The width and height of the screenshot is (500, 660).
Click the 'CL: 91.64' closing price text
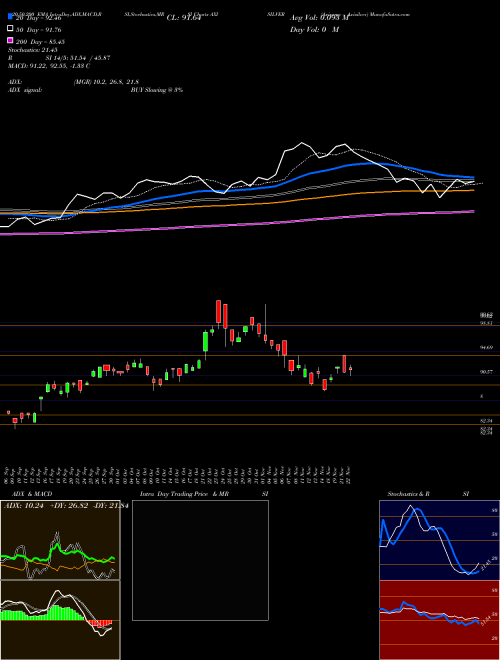pyautogui.click(x=184, y=18)
